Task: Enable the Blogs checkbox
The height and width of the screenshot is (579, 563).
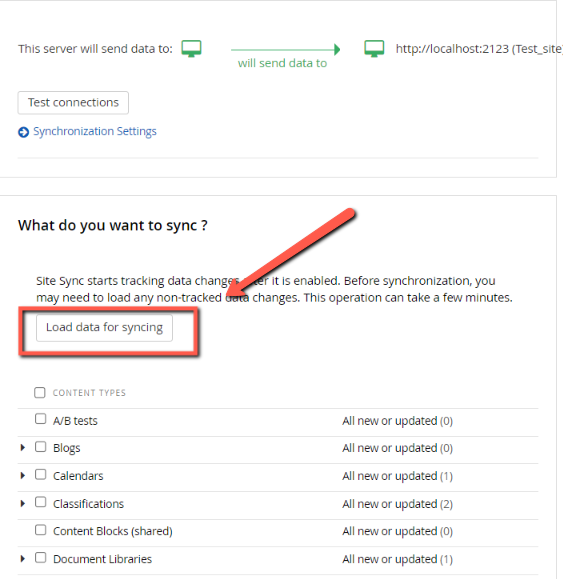Action: pyautogui.click(x=41, y=447)
